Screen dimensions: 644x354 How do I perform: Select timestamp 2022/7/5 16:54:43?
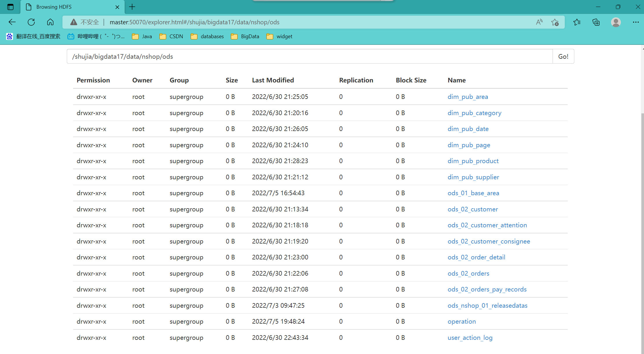278,193
